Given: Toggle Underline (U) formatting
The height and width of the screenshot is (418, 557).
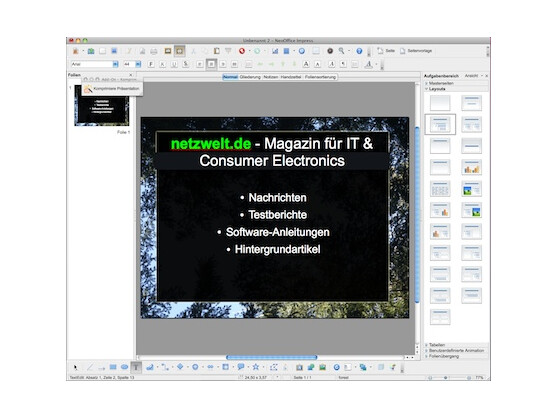Looking at the screenshot, I should point(174,64).
